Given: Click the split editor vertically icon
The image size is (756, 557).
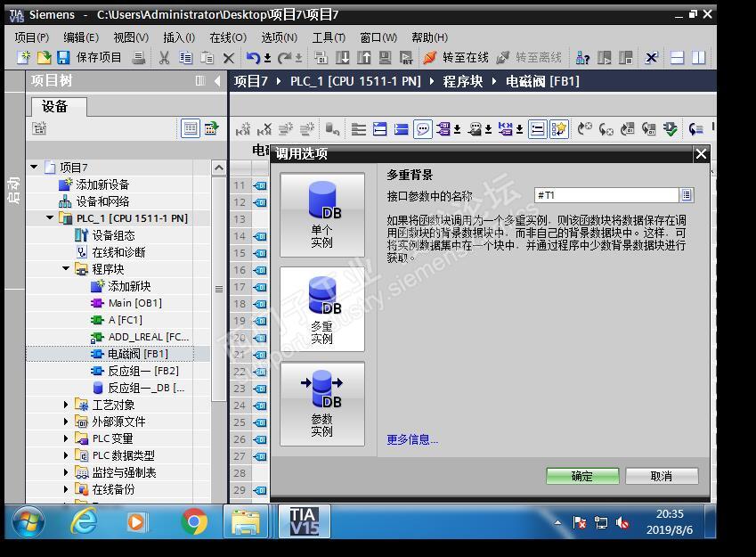Looking at the screenshot, I should (699, 58).
